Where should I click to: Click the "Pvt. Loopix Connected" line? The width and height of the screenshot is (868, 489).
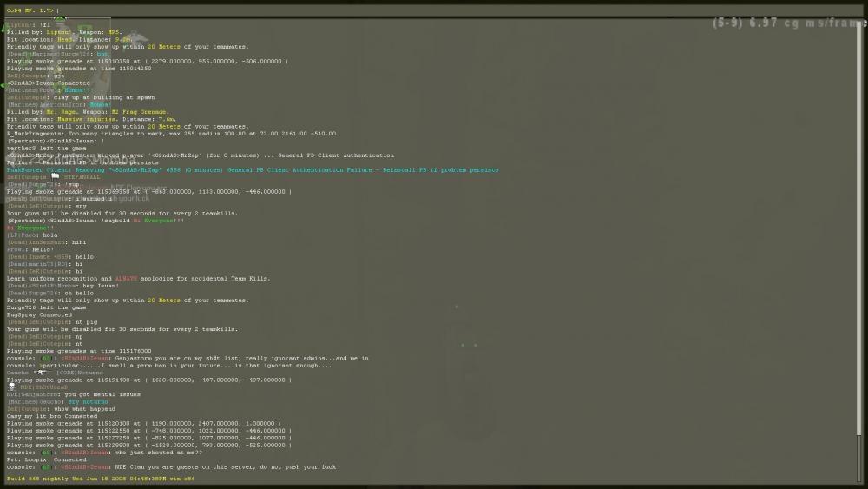coord(47,459)
